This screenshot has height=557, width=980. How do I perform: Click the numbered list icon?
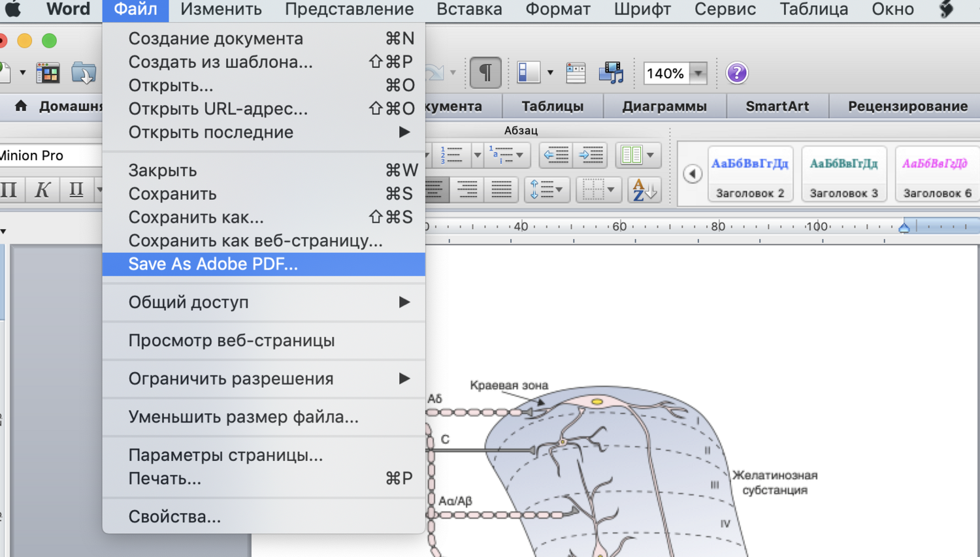pos(451,155)
